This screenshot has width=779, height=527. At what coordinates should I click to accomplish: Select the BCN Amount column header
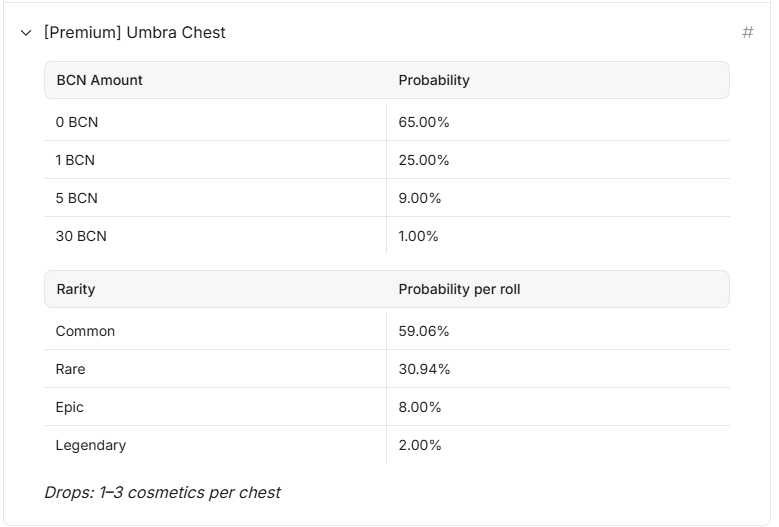click(99, 80)
